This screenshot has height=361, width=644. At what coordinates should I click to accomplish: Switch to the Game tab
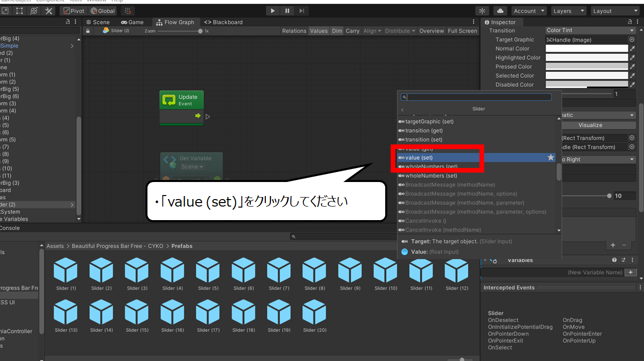pyautogui.click(x=132, y=22)
